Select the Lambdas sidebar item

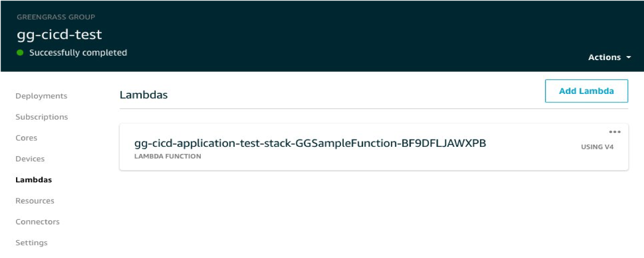pos(33,180)
